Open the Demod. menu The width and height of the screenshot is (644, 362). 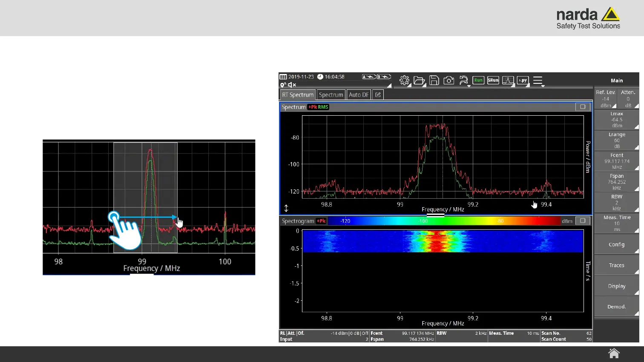617,307
